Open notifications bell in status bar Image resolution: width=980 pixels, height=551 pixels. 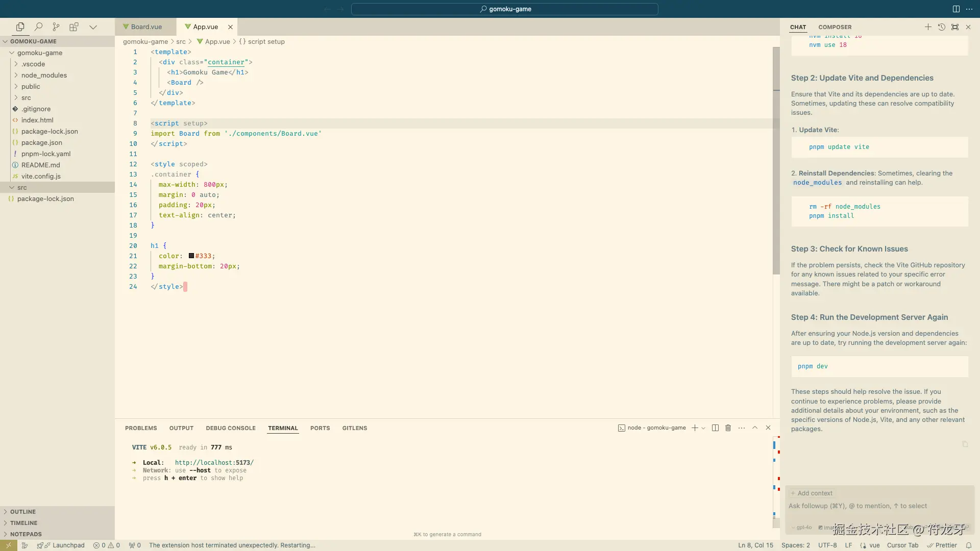click(968, 545)
